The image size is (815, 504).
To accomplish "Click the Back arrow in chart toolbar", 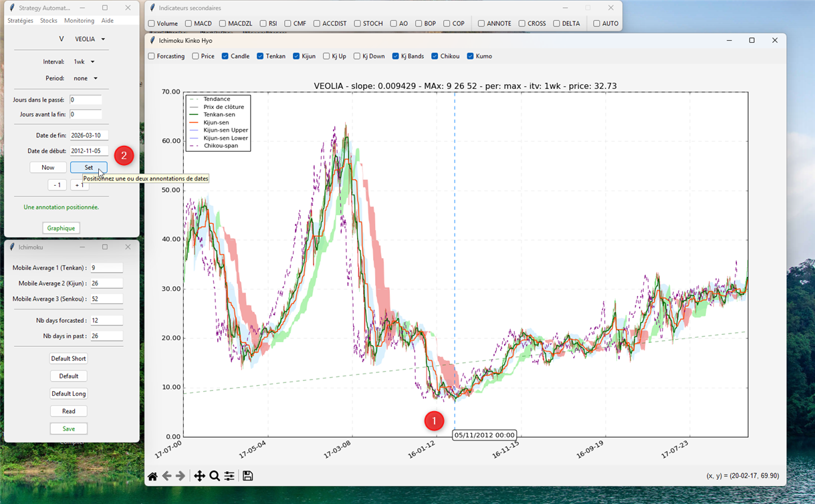I will point(166,476).
